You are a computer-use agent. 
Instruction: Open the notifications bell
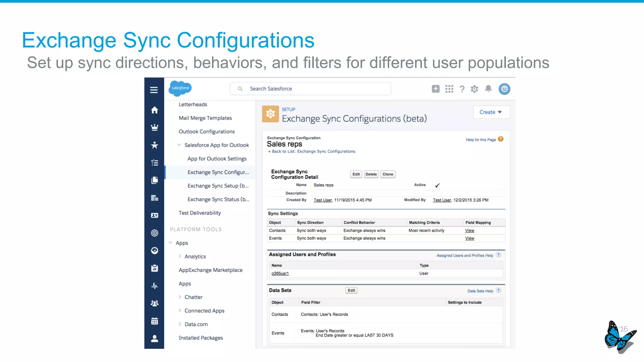pos(488,89)
